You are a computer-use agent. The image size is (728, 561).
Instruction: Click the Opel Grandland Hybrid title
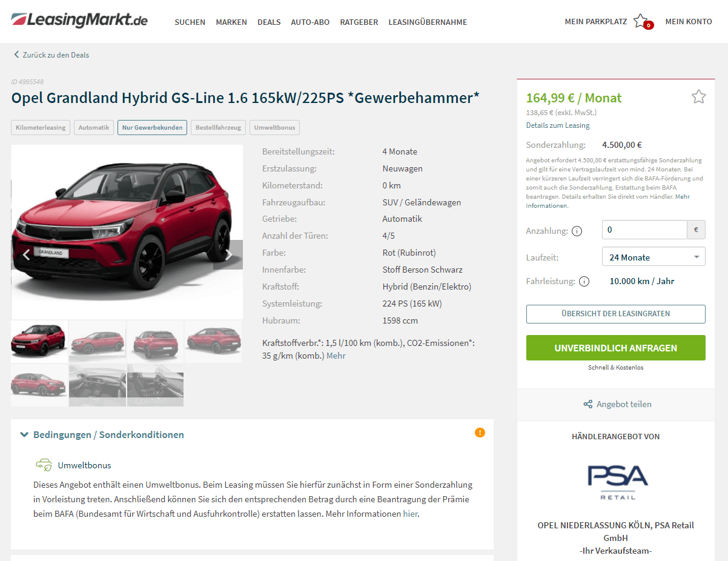(x=245, y=98)
